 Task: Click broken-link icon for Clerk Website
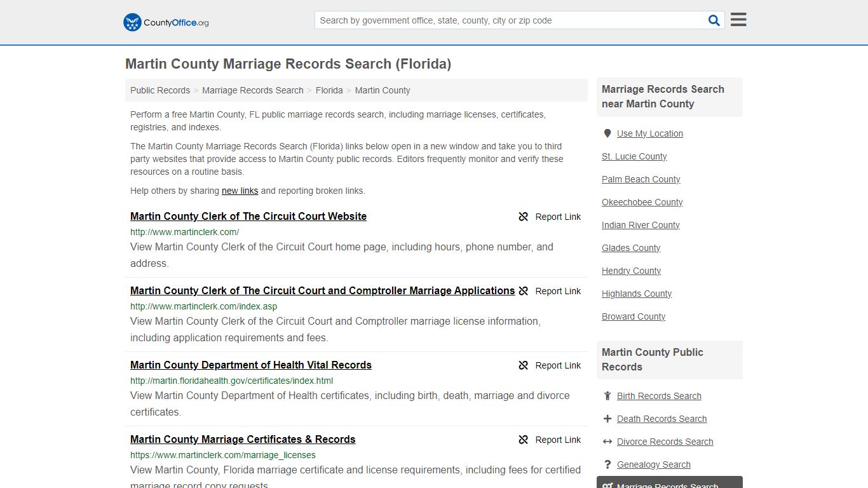coord(523,217)
